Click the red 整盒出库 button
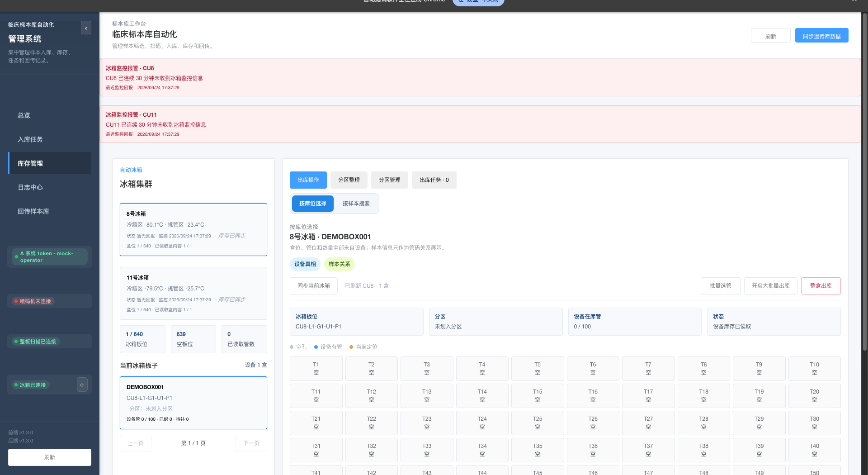This screenshot has height=475, width=868. (821, 286)
